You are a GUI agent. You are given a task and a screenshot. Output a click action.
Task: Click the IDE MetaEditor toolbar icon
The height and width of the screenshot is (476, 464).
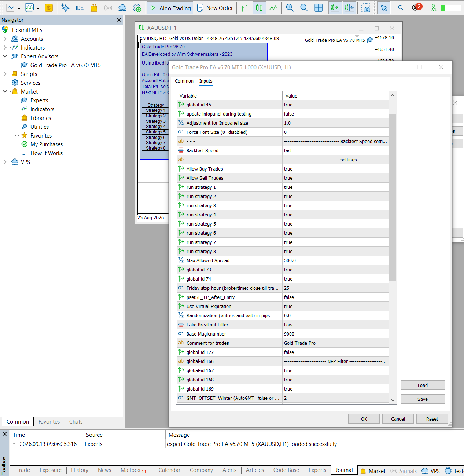pyautogui.click(x=80, y=8)
